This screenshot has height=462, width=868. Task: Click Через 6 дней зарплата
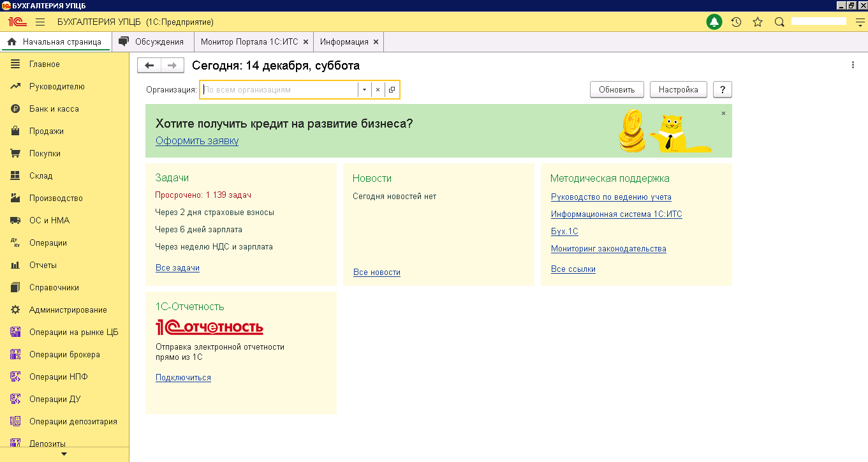(x=199, y=229)
